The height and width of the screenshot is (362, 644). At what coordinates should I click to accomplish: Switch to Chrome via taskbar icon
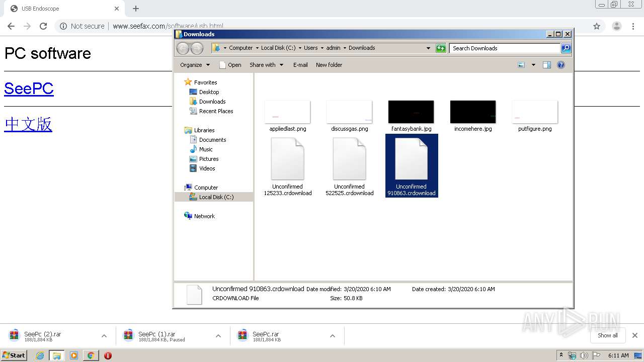click(x=91, y=355)
